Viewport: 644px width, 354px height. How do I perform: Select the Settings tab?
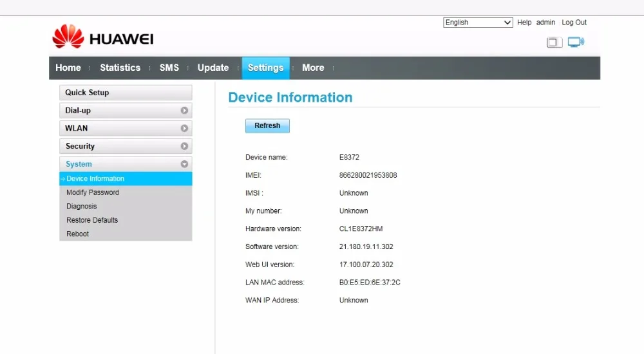[x=266, y=68]
